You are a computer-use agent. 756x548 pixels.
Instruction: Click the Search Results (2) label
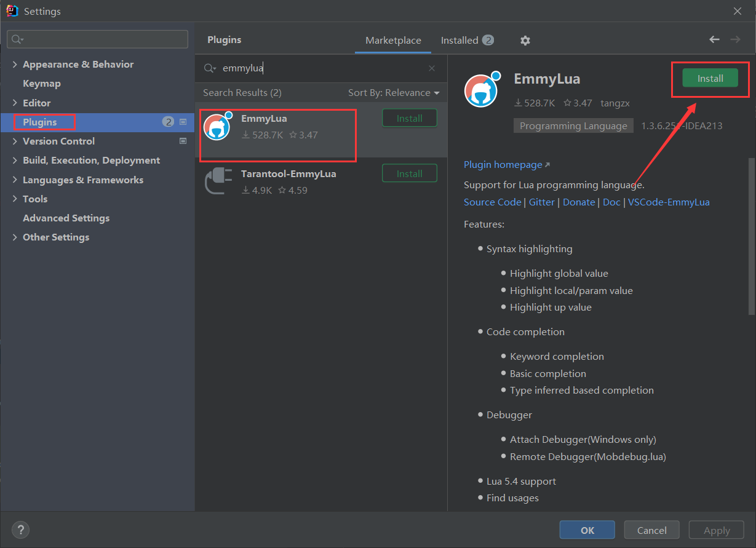click(x=242, y=93)
